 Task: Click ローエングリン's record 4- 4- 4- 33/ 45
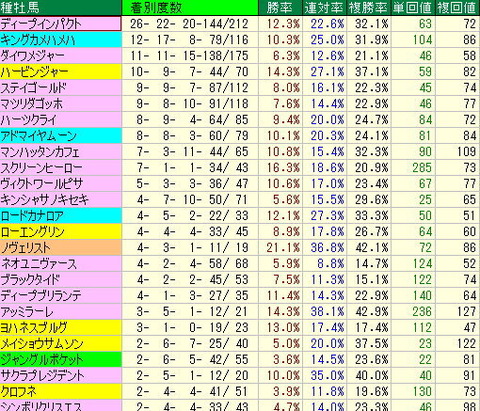click(192, 232)
